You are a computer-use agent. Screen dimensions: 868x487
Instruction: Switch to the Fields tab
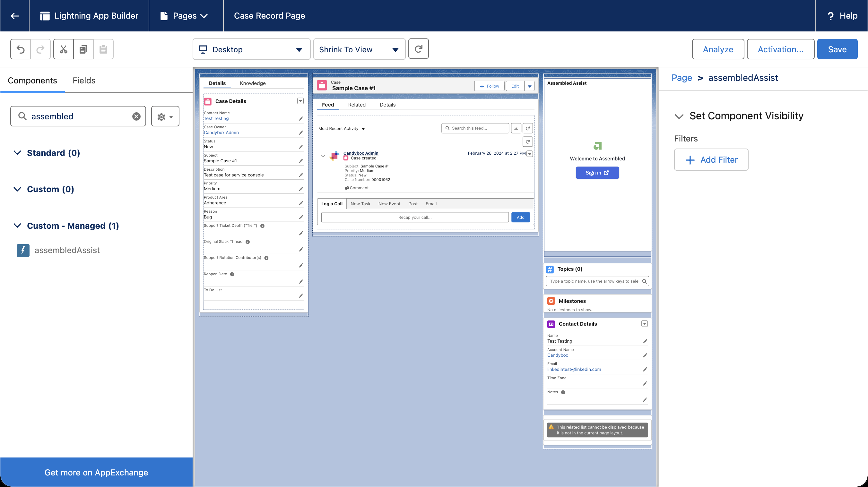pos(84,81)
